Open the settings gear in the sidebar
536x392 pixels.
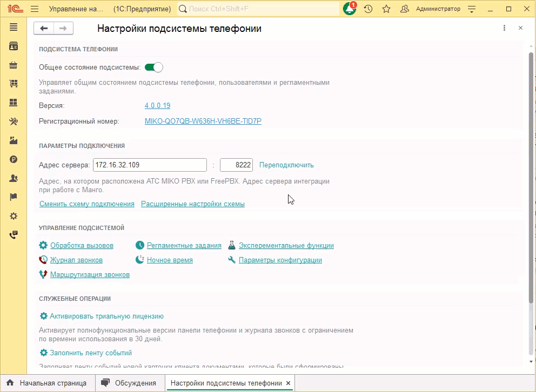coord(14,215)
